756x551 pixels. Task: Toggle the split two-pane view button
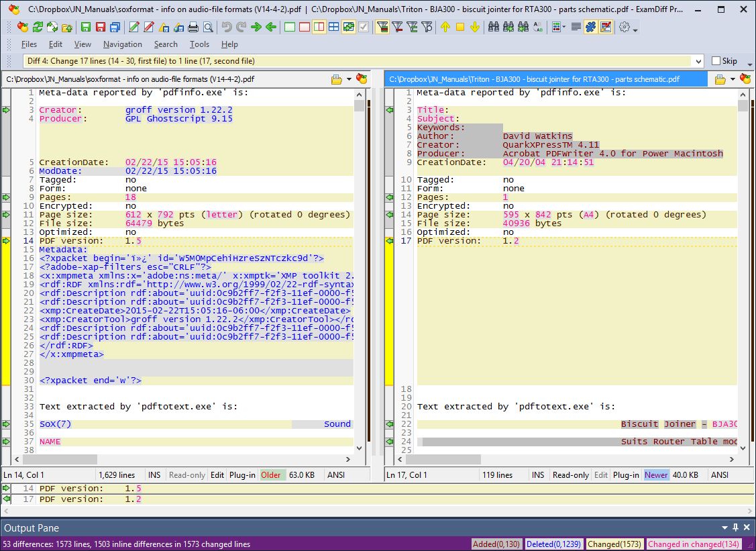(x=319, y=27)
